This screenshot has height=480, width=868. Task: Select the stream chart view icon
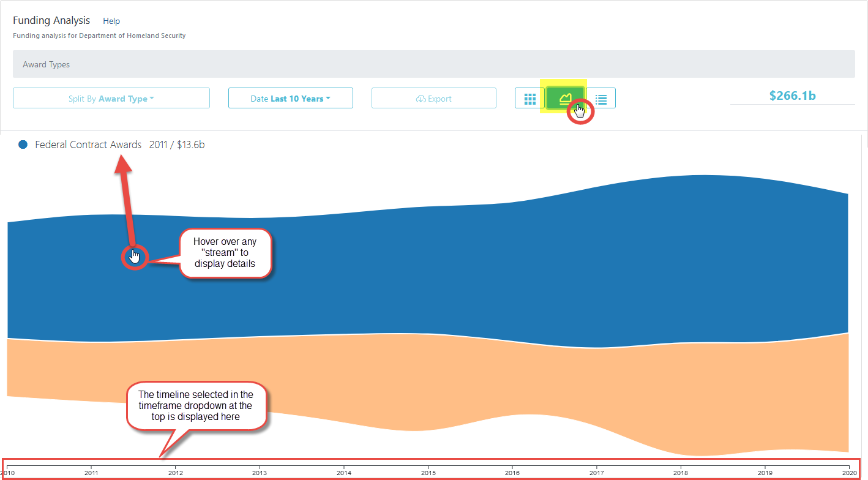point(565,98)
